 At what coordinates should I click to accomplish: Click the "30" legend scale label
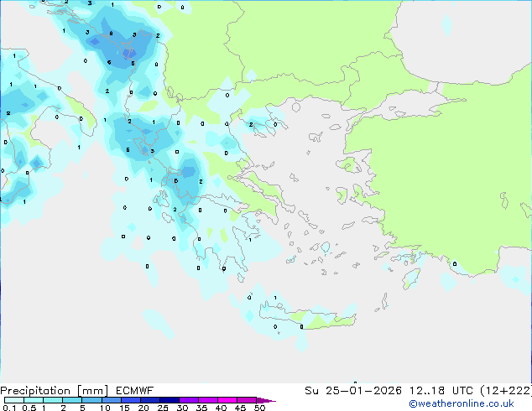182,408
